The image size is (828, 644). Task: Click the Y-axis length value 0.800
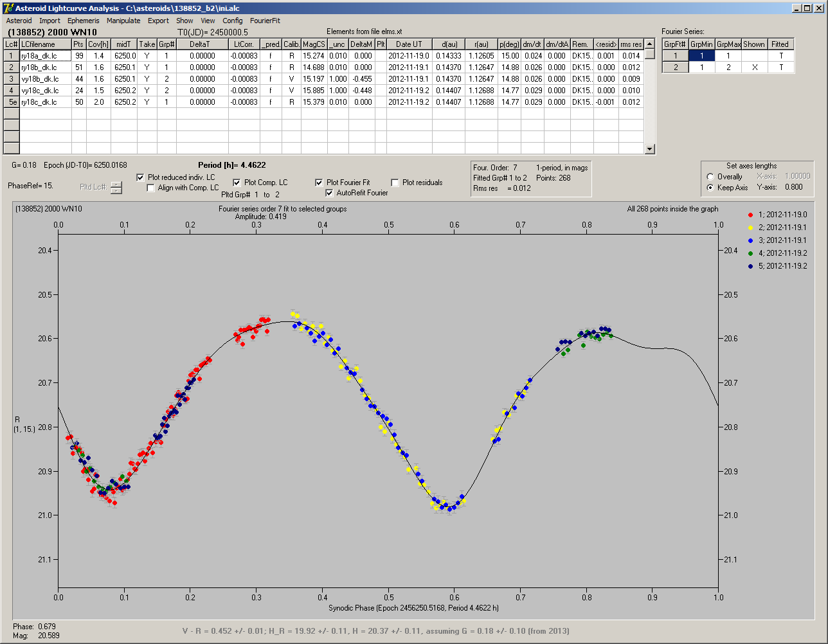click(793, 188)
